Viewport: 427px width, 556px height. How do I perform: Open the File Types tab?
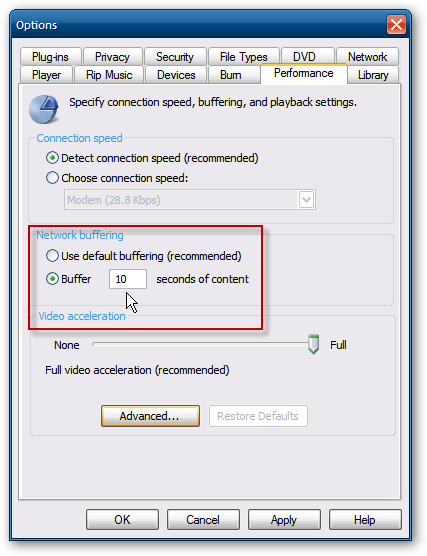pos(244,57)
